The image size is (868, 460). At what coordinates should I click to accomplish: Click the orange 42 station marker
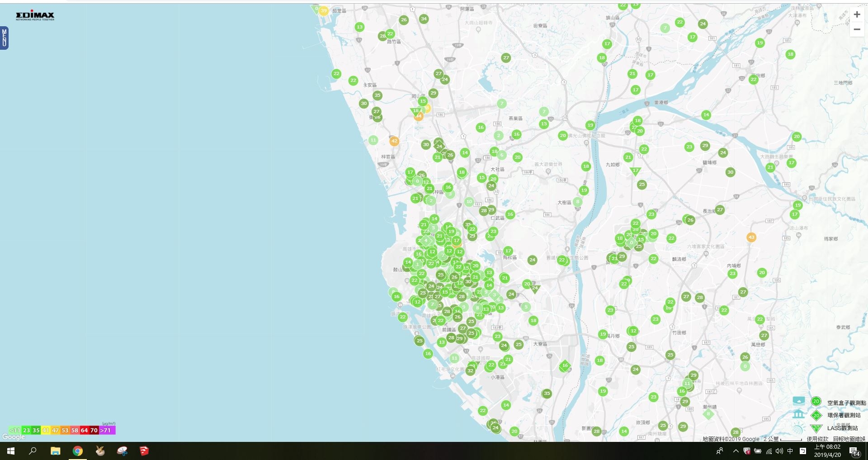(x=394, y=141)
